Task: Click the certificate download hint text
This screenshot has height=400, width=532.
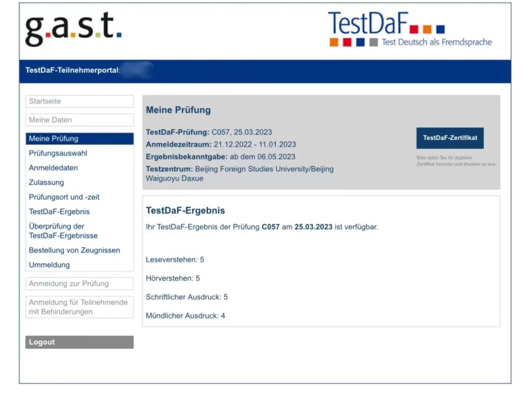Action: [456, 161]
